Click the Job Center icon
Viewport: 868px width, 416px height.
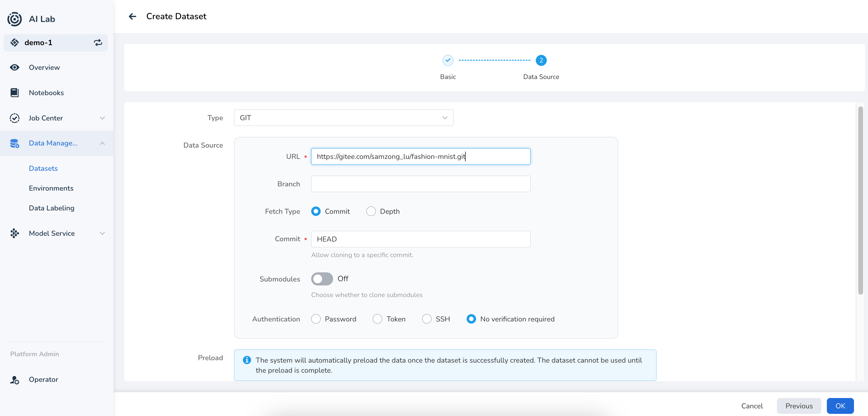click(15, 117)
